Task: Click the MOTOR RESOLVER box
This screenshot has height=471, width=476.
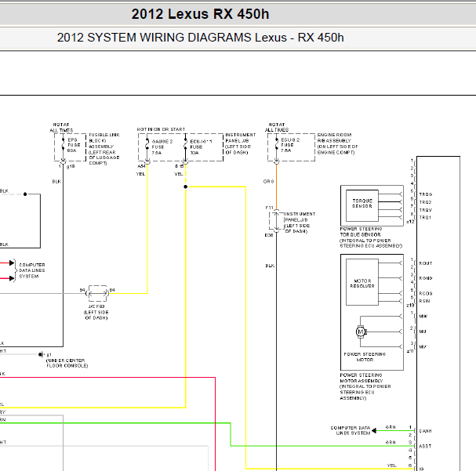Action: 362,282
